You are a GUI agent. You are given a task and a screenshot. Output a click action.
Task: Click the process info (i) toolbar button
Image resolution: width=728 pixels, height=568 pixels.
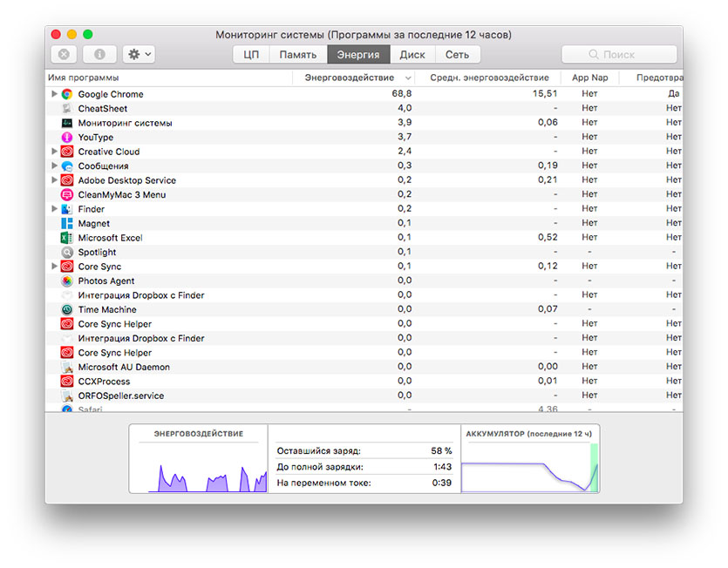[99, 54]
